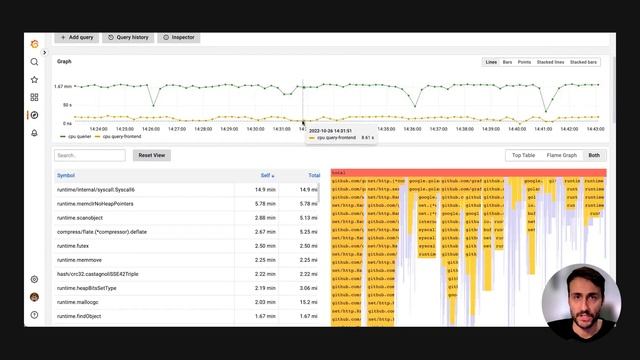Select runtime.memclrNoHeapPointers row

186,203
